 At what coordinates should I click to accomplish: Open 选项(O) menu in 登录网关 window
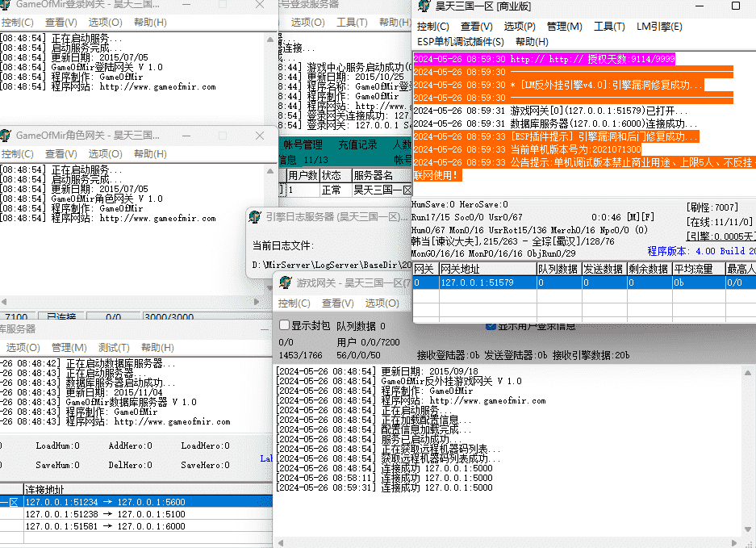(x=105, y=22)
